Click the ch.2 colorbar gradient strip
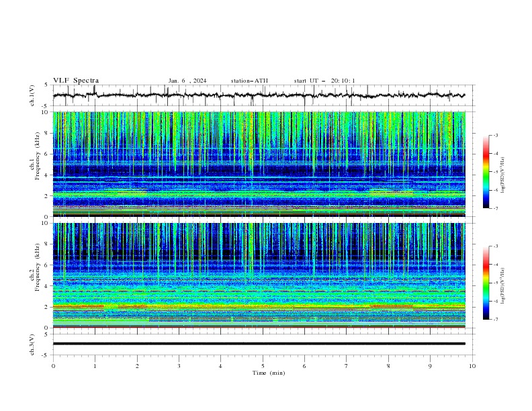Image resolution: width=532 pixels, height=411 pixels. tap(486, 283)
